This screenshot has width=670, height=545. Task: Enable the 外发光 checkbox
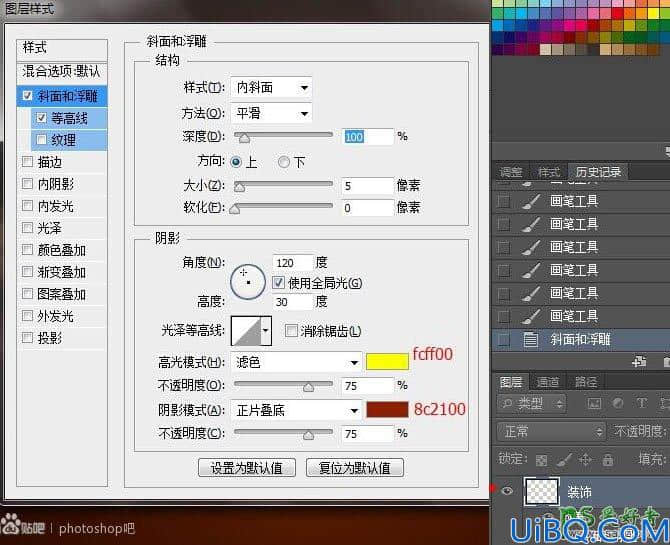(x=27, y=316)
